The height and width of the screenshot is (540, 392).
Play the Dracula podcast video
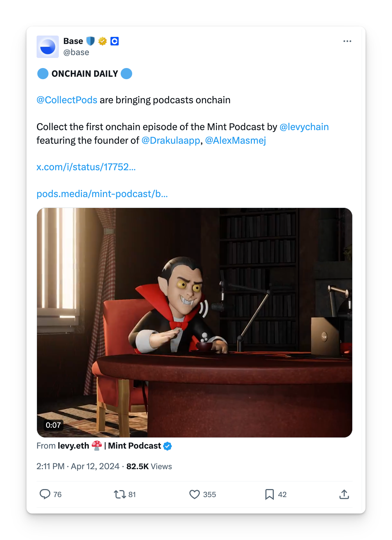[x=195, y=323]
